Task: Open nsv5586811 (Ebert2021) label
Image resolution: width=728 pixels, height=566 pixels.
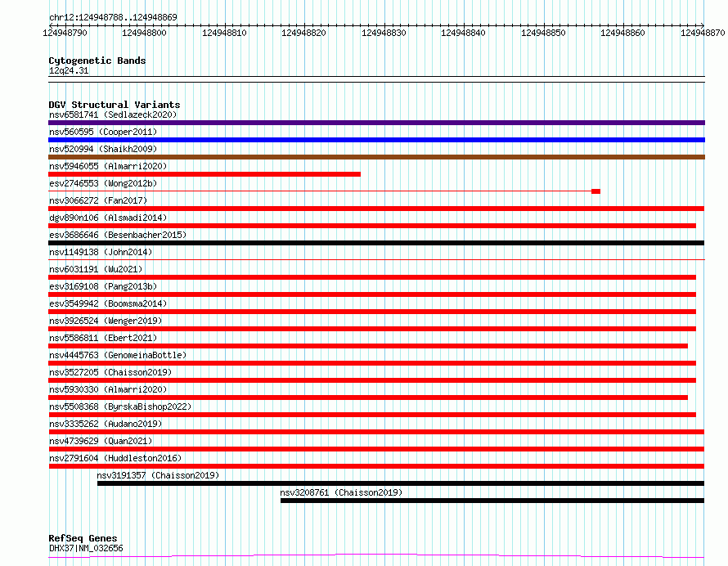Action: 103,338
